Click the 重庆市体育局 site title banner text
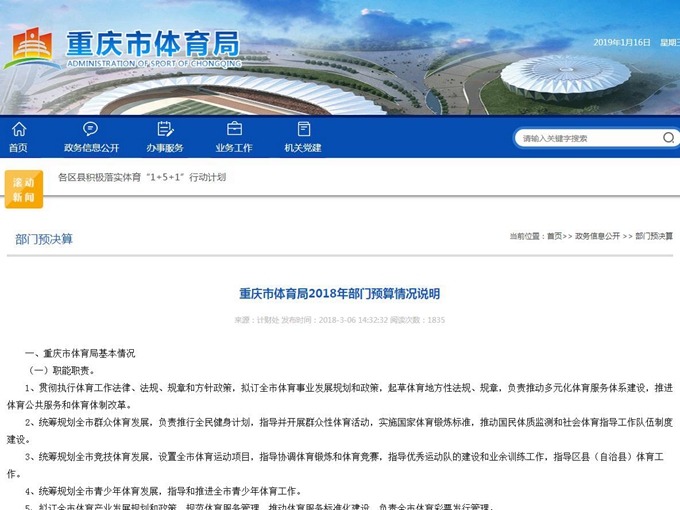 pyautogui.click(x=153, y=44)
